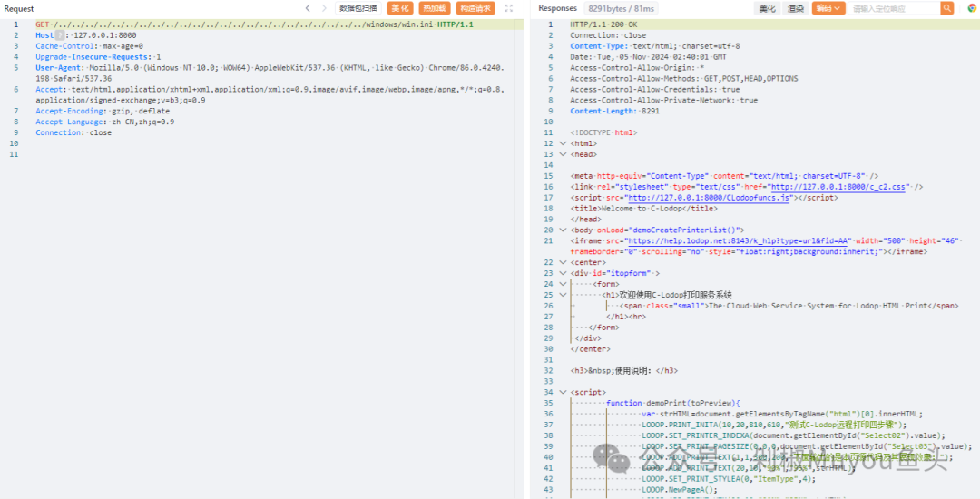
Task: Go to the next request with right arrow
Action: click(324, 8)
